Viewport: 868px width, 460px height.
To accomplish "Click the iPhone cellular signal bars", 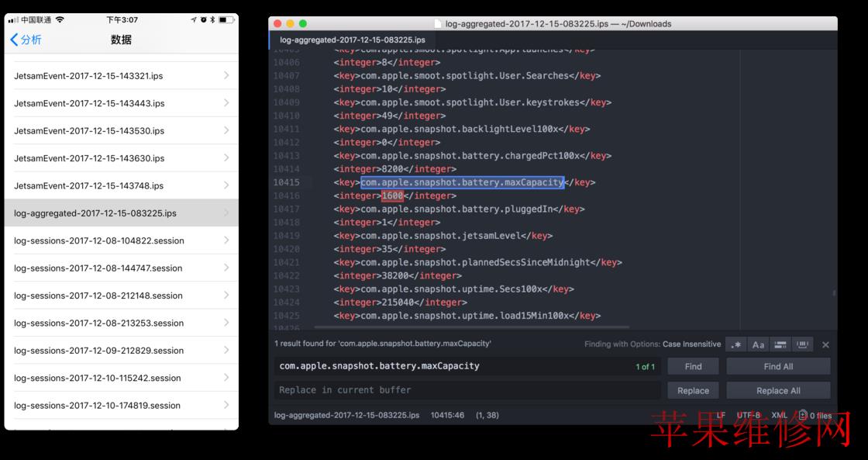I will (13, 20).
